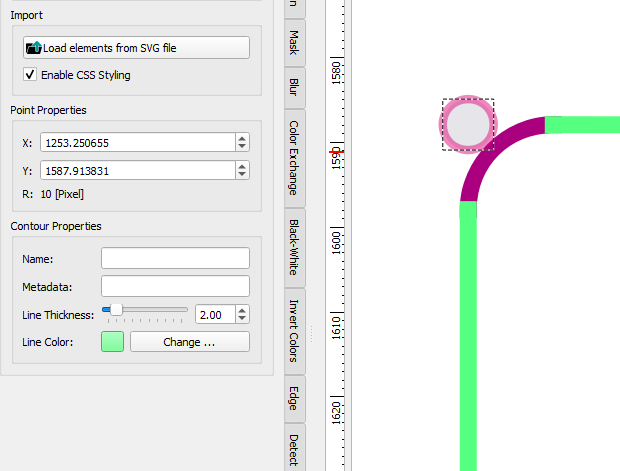Select the Color Exchange tab
Viewport: 620px width, 471px height.
(293, 157)
